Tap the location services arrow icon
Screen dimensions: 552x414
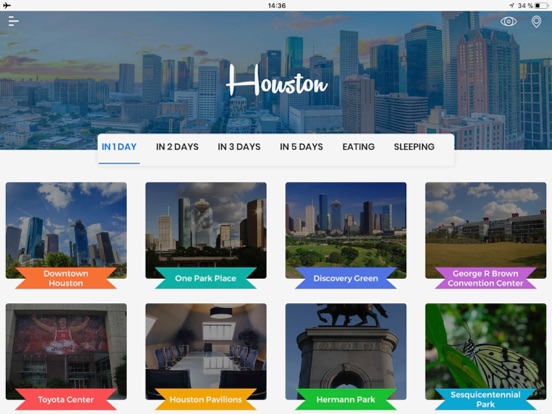512,5
